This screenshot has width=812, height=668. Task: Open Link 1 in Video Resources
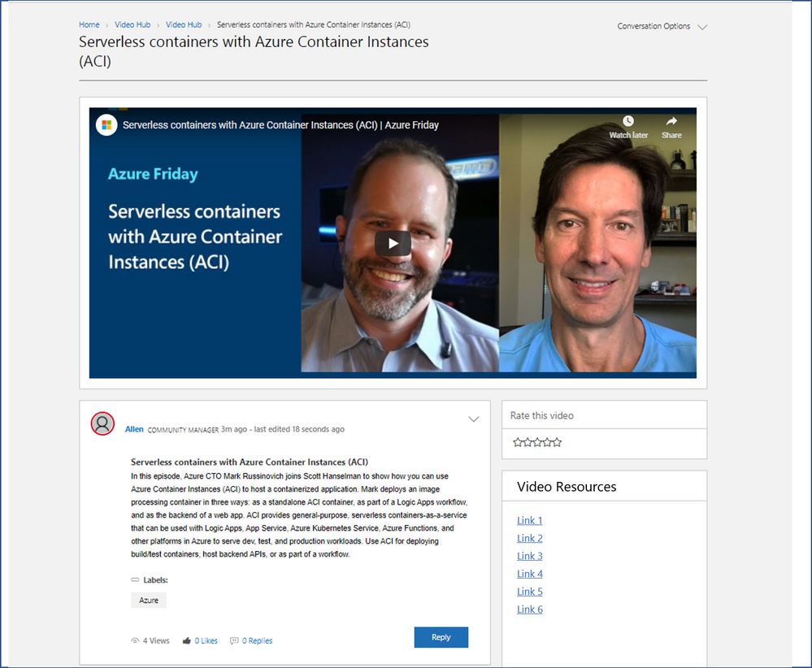530,520
